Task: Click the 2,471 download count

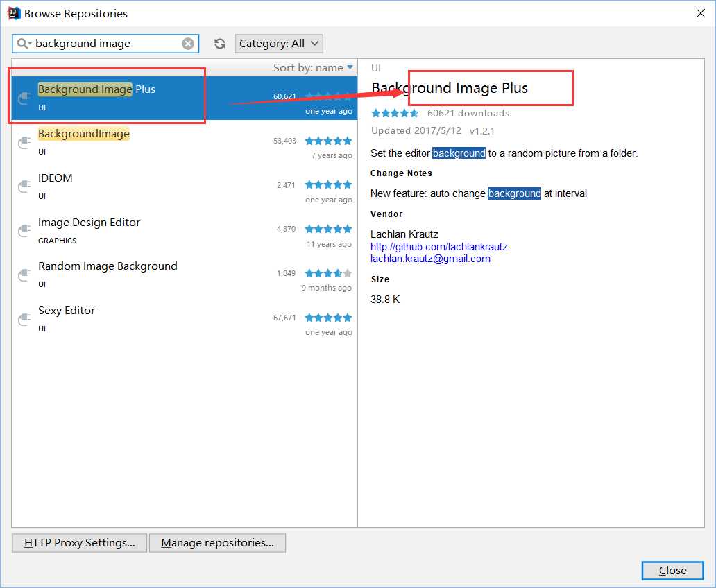Action: (286, 185)
